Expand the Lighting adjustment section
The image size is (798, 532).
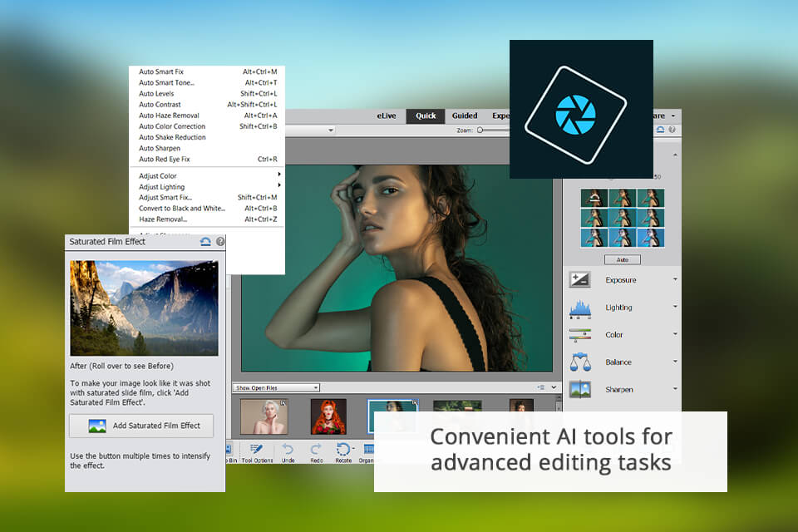click(x=675, y=307)
